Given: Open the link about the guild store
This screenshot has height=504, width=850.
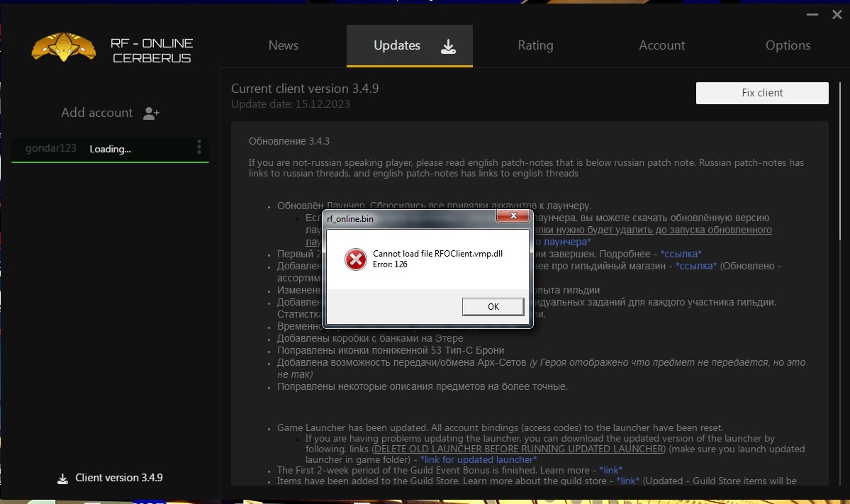Looking at the screenshot, I should pyautogui.click(x=627, y=481).
